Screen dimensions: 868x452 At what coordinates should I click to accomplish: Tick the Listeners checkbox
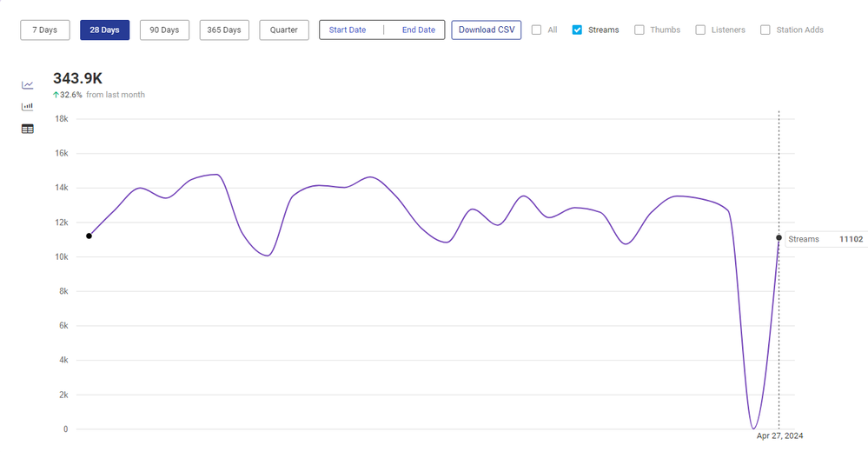(x=700, y=30)
